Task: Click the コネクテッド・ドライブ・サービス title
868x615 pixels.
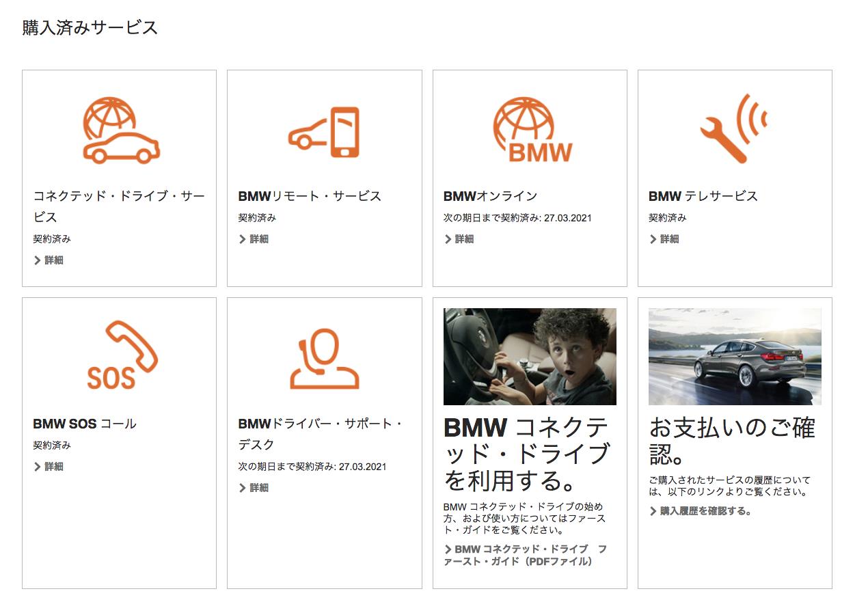Action: 119,206
